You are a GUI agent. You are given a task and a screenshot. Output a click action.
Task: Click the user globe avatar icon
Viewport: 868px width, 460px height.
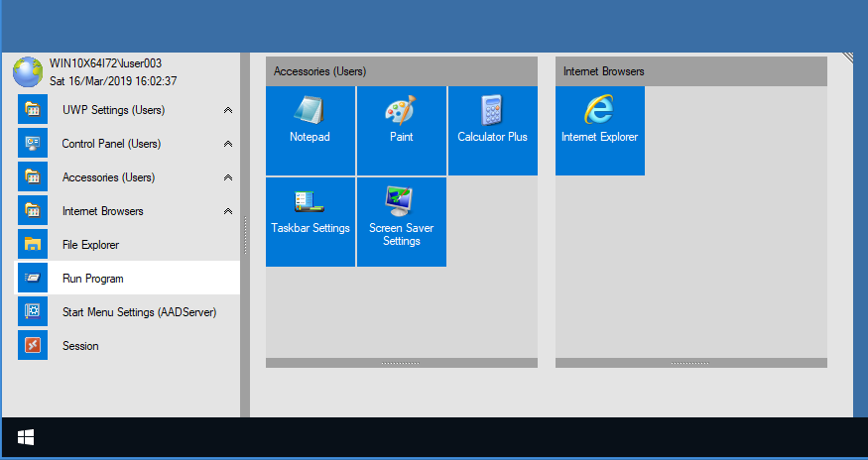click(x=28, y=71)
